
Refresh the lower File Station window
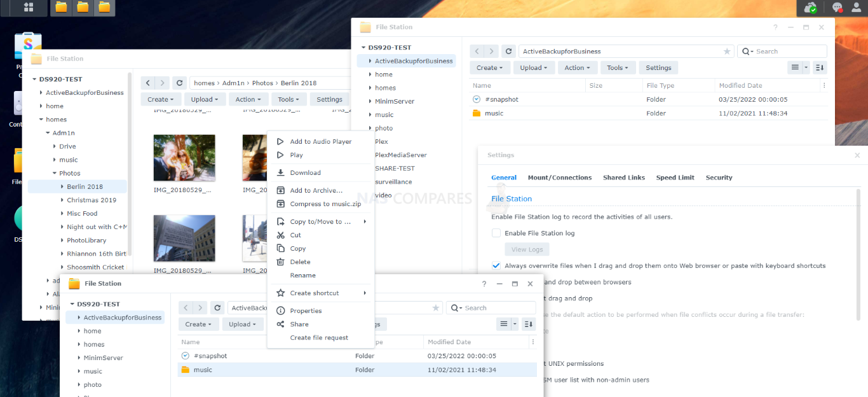tap(217, 308)
